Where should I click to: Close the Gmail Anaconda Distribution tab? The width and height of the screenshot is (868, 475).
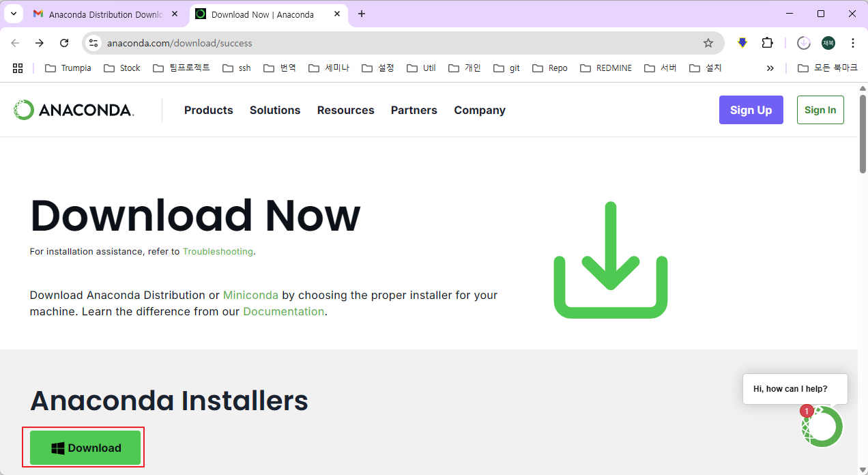(x=175, y=14)
